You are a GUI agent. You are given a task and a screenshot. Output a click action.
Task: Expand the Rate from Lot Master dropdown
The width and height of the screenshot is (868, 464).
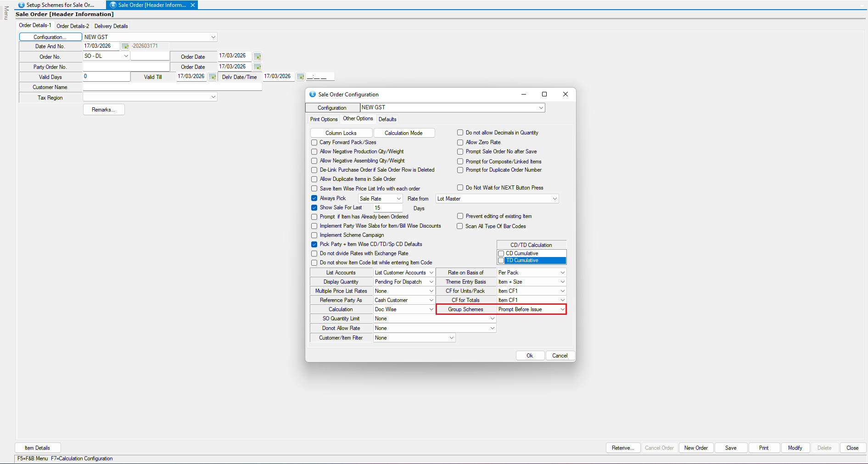click(554, 199)
